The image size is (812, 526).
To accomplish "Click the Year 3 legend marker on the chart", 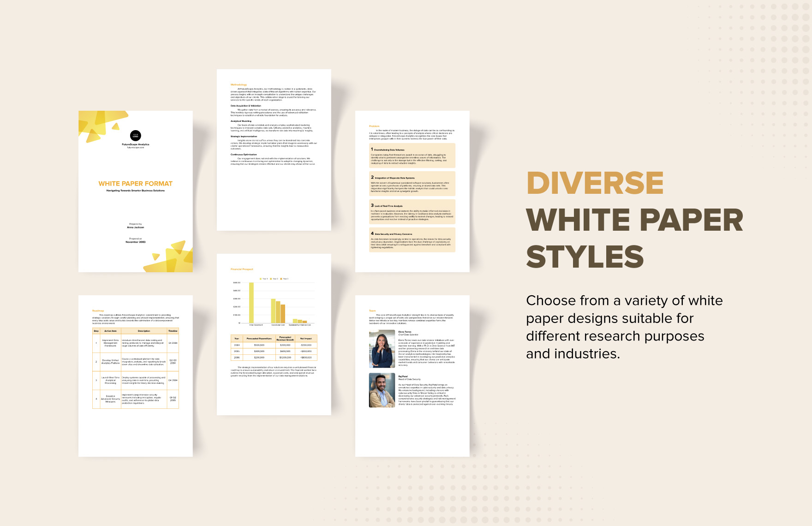I will (x=281, y=279).
